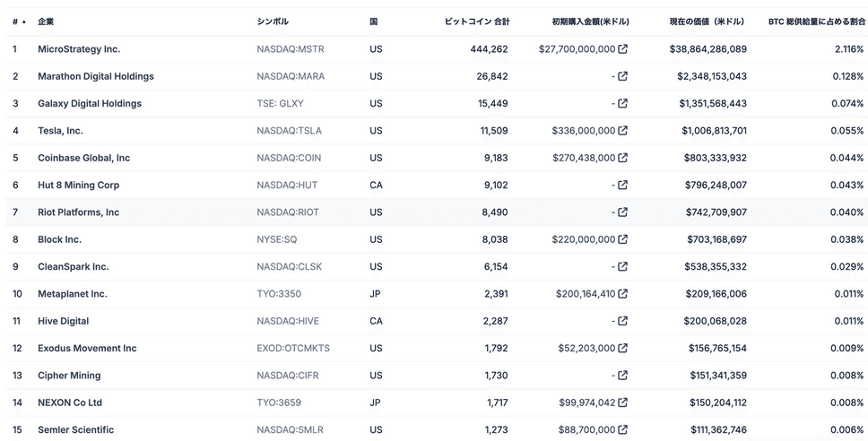The width and height of the screenshot is (868, 441).
Task: Click external link icon in Tesla row
Action: click(x=623, y=131)
